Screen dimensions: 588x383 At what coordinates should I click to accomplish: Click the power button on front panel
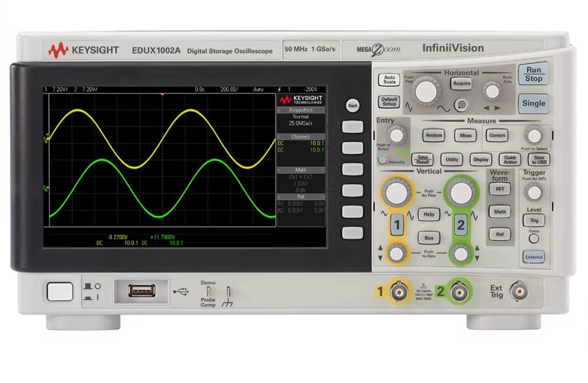(60, 291)
